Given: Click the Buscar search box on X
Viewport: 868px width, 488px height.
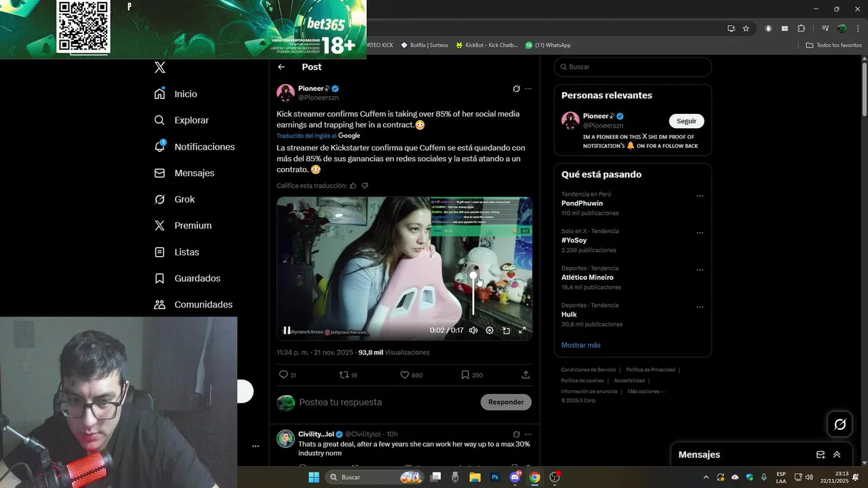Looking at the screenshot, I should pos(633,67).
